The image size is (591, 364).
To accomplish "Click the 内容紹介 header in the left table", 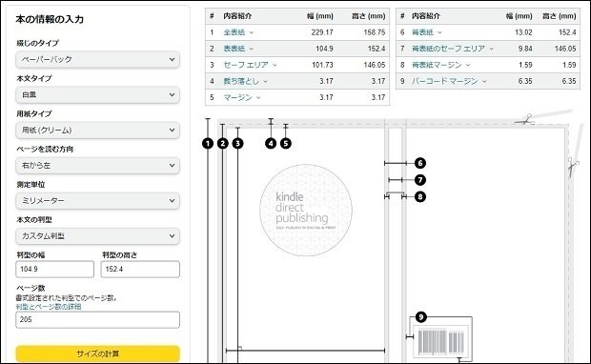I will click(237, 16).
